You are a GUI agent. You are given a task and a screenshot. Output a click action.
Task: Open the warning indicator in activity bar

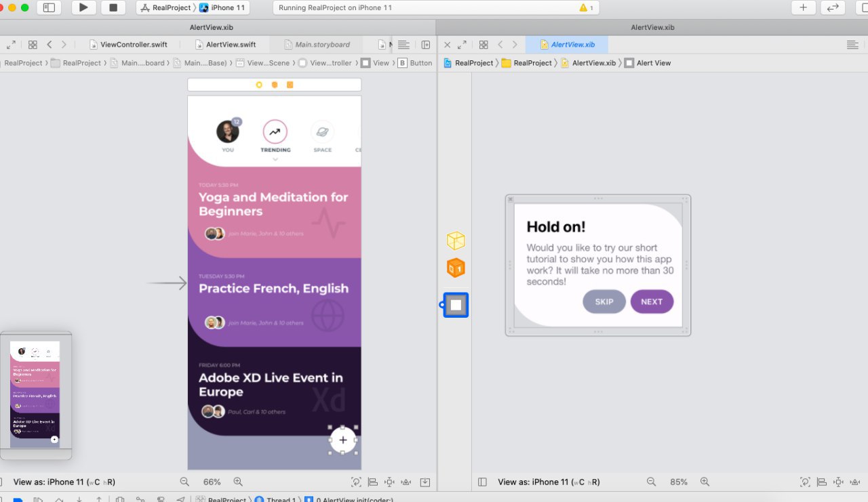tap(587, 7)
